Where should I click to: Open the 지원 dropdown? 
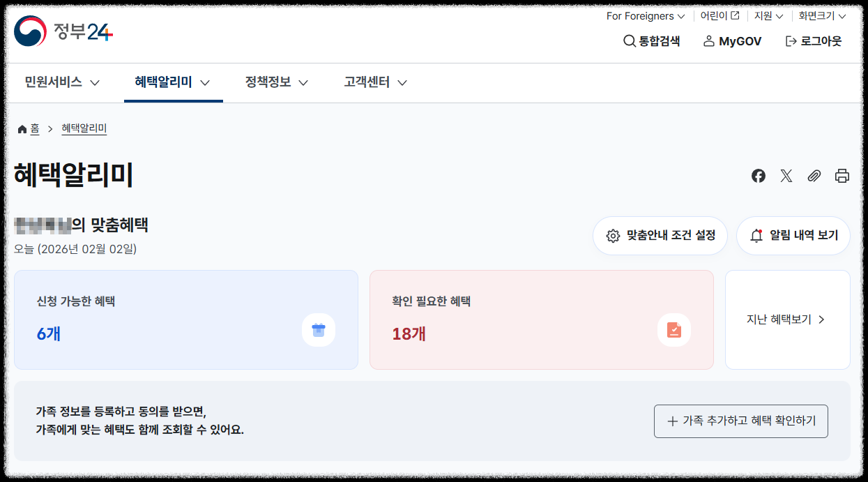pos(767,15)
